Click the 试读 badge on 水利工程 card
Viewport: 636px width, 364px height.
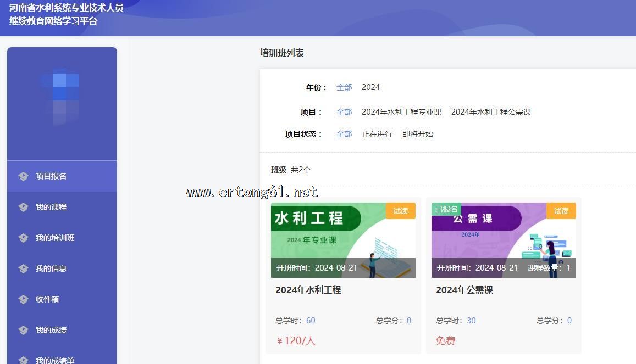[400, 211]
